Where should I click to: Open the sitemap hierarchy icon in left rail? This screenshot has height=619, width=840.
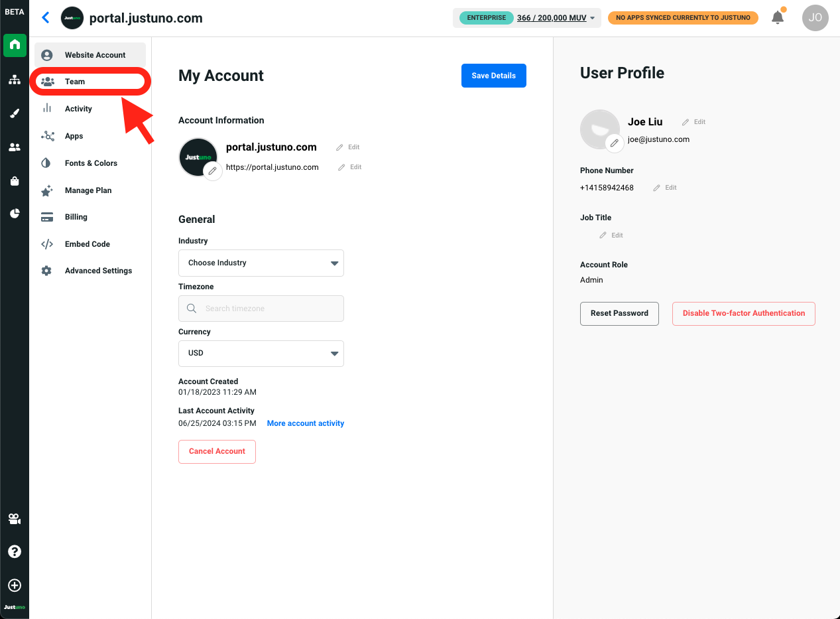pyautogui.click(x=15, y=80)
